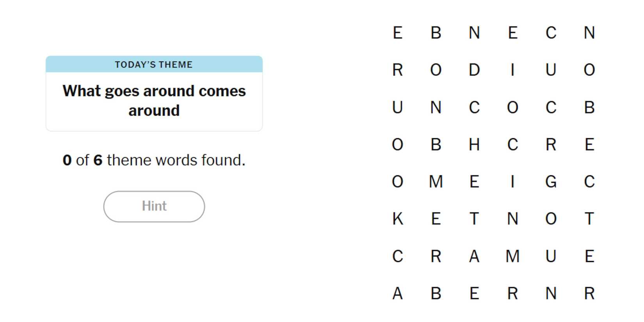Pick the letter G in the grid
Viewport: 644px width, 322px height.
click(x=551, y=182)
